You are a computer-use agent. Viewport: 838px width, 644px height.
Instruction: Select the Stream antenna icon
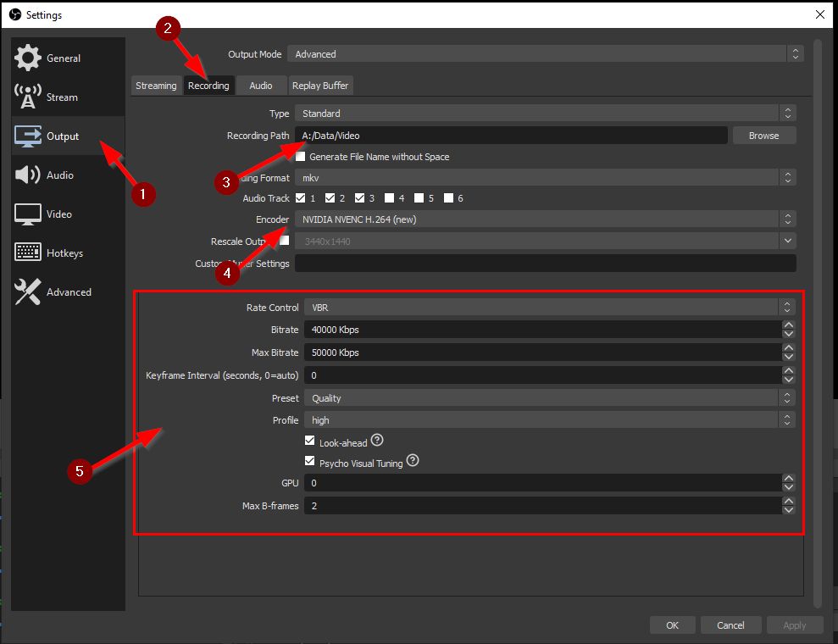tap(28, 97)
